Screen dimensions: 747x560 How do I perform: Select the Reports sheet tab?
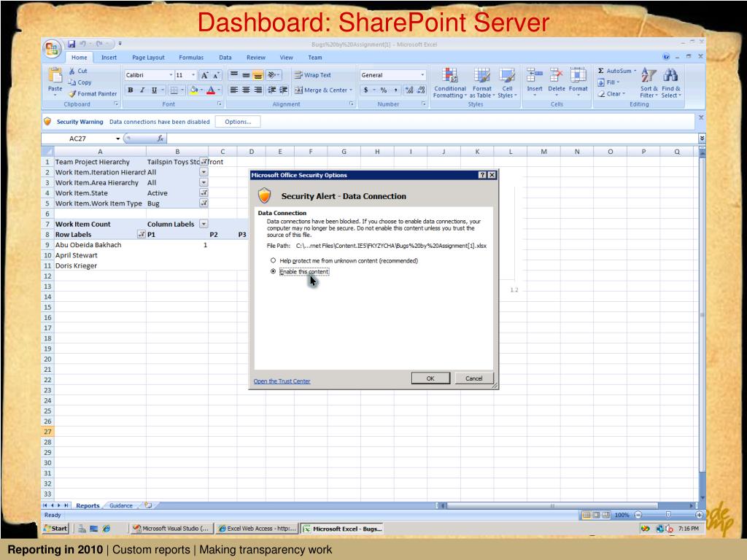point(88,506)
